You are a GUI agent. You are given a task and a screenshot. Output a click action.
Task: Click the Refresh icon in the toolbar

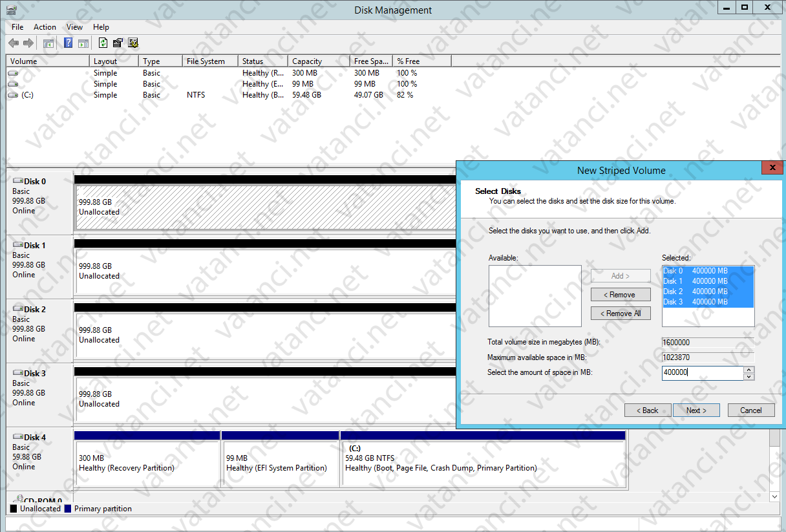(103, 43)
